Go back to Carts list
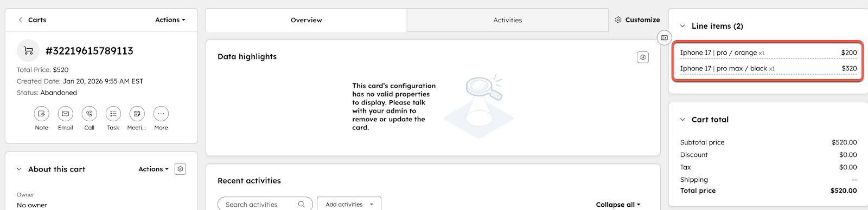This screenshot has width=868, height=210. [x=32, y=20]
